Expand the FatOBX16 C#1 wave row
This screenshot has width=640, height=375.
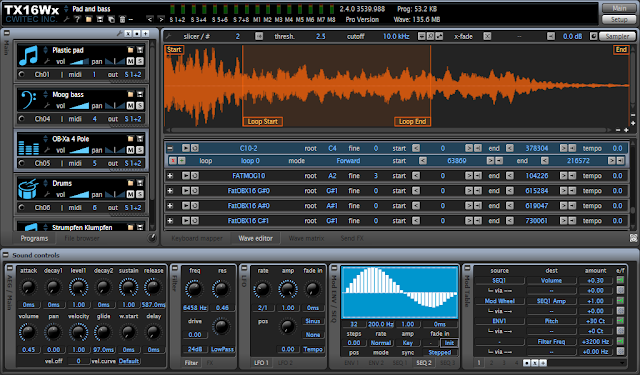tap(170, 221)
